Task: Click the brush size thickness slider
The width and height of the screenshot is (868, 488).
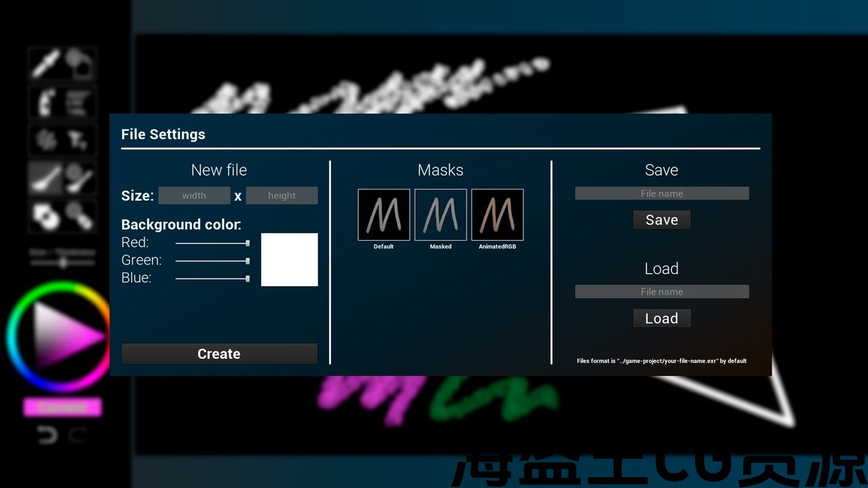Action: (x=62, y=264)
